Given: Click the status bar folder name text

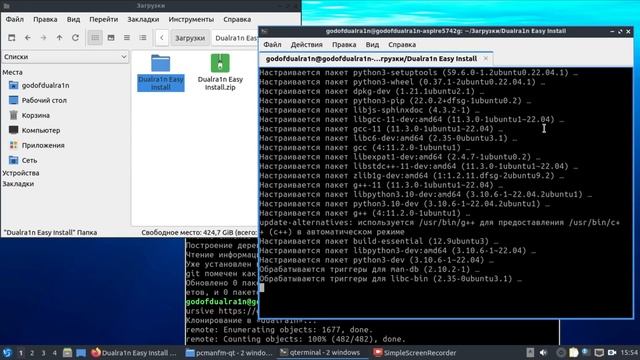Looking at the screenshot, I should point(50,233).
